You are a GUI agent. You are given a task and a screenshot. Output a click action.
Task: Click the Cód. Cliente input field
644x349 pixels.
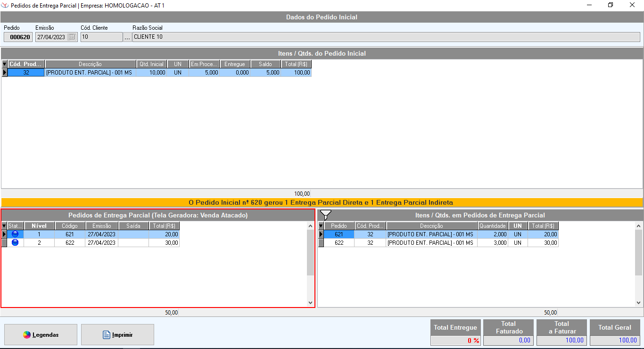101,37
